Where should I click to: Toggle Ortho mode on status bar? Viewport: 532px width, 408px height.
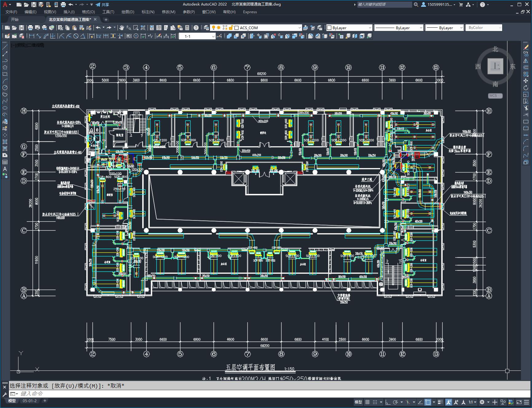pos(388,402)
